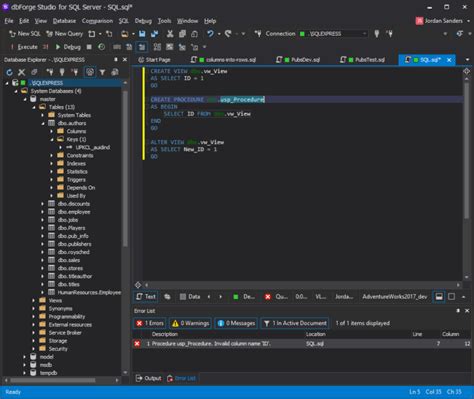Toggle the 1 Errors filter
The image size is (474, 399).
point(150,323)
